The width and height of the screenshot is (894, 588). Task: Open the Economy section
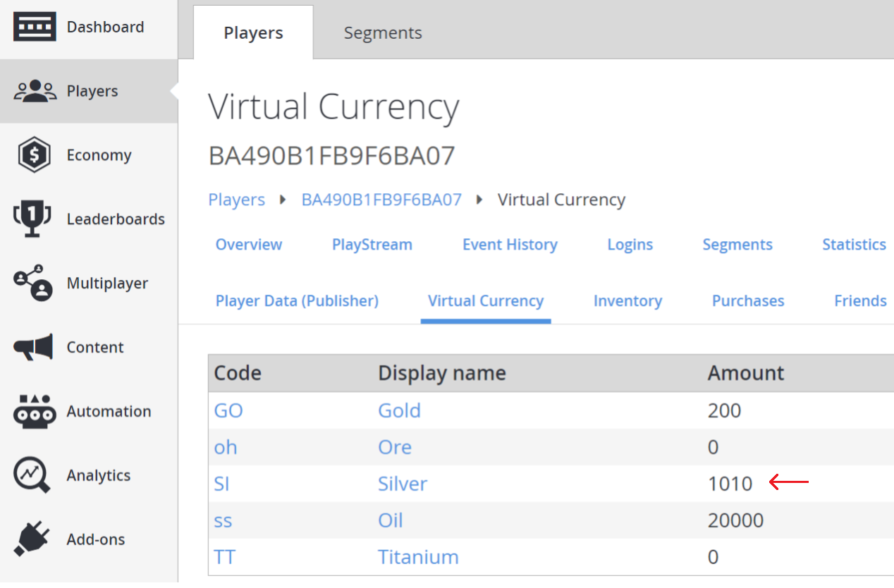pos(99,154)
